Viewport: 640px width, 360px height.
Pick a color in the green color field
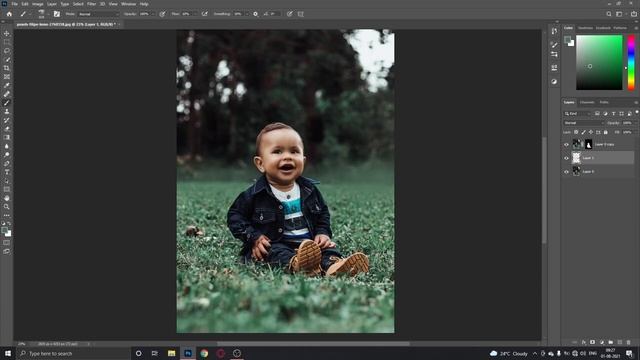click(x=599, y=62)
